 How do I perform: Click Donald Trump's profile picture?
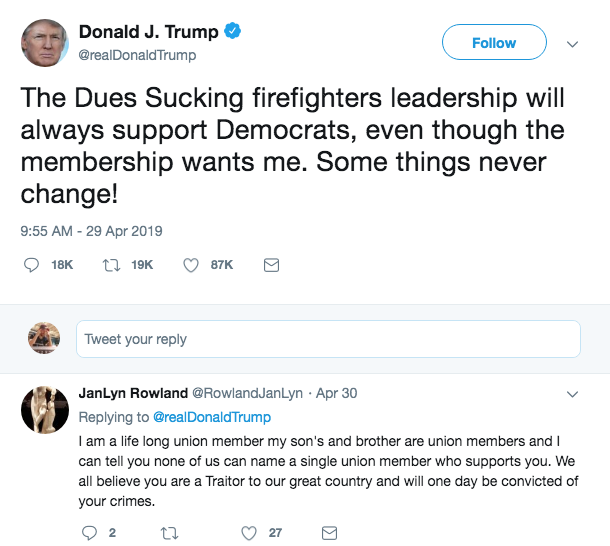pyautogui.click(x=44, y=43)
